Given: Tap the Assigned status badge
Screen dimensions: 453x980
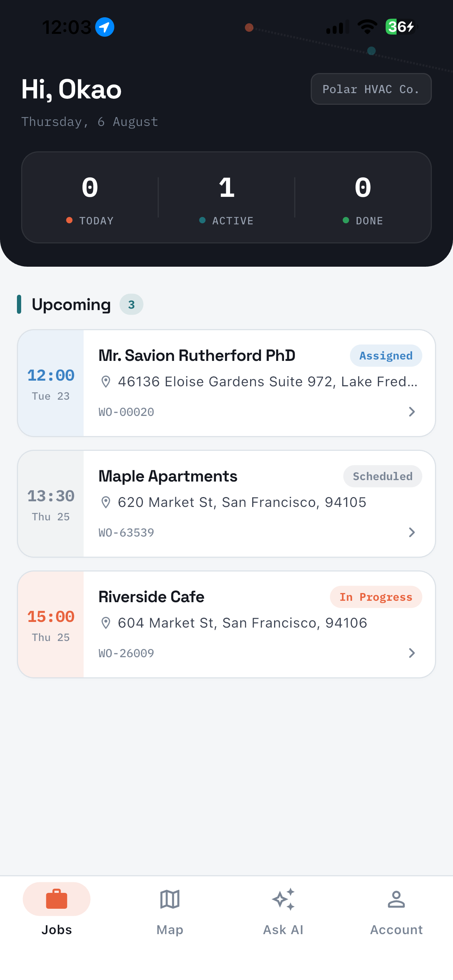Looking at the screenshot, I should [386, 356].
